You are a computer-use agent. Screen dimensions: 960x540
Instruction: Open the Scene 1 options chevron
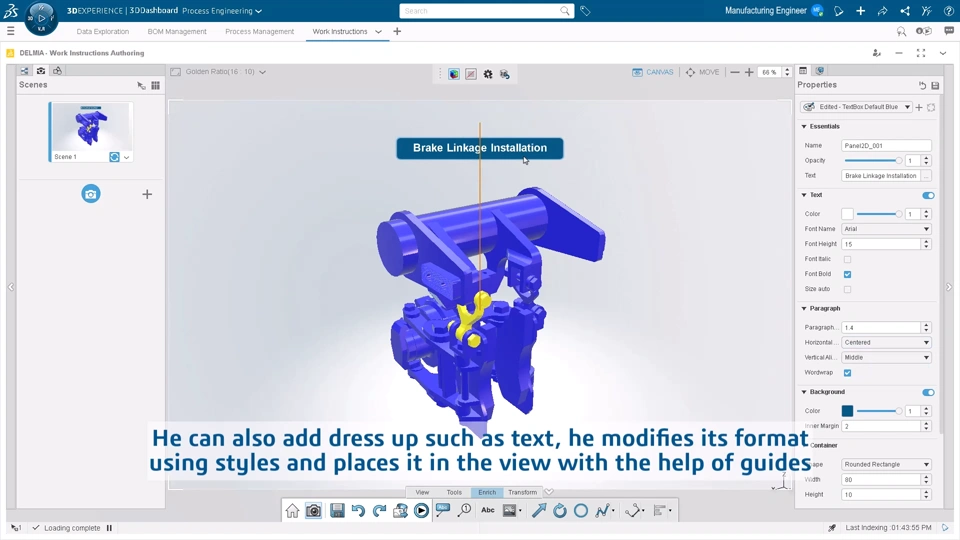point(127,157)
